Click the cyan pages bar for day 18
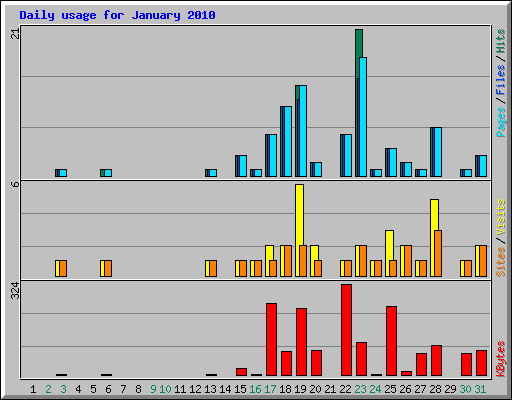Screen dimensions: 512x400 tap(288, 142)
